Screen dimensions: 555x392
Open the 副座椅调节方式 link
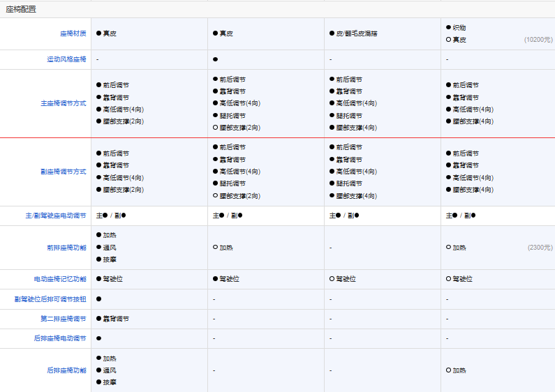pos(63,172)
